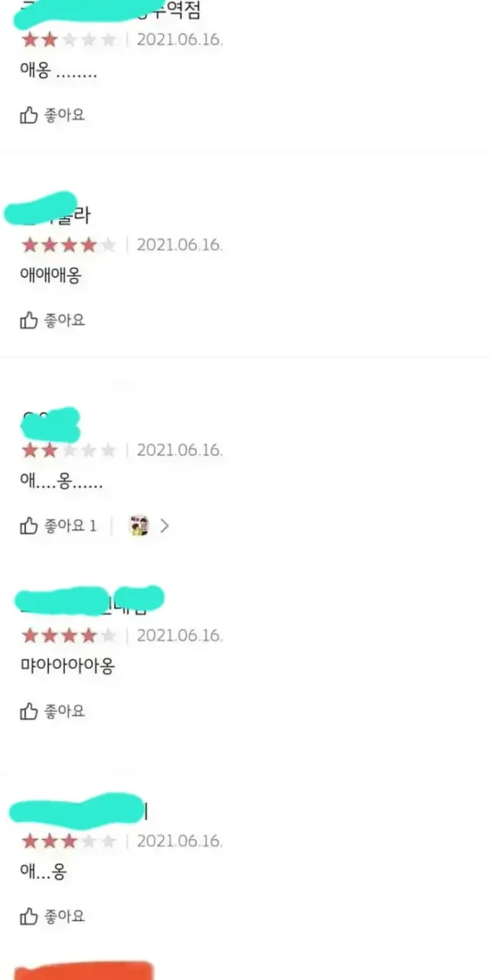Expand the likers list with the chevron arrow
The image size is (490, 980).
(x=164, y=526)
